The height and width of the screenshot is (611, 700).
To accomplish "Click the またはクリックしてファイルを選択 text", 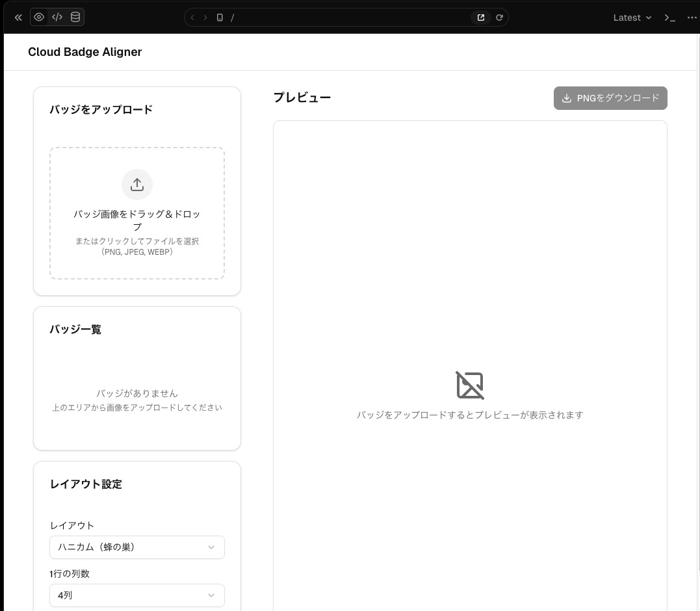I will point(137,241).
